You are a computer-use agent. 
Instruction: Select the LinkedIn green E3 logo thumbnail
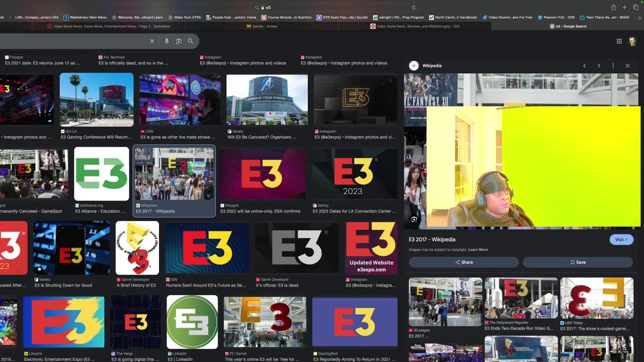pyautogui.click(x=192, y=322)
